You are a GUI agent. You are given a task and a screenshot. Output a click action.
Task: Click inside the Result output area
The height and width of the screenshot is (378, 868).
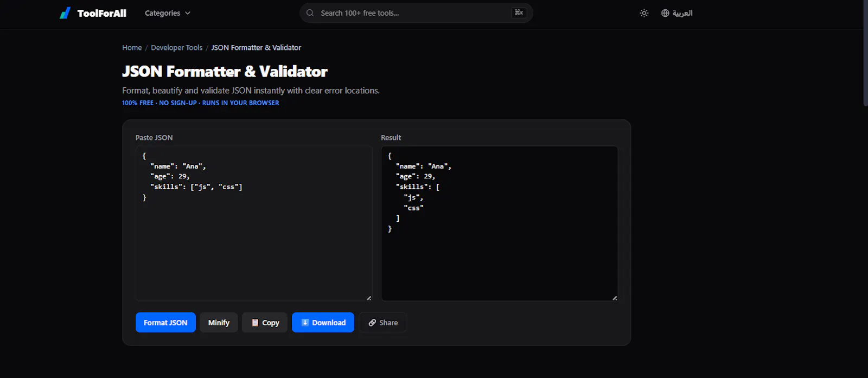point(500,223)
